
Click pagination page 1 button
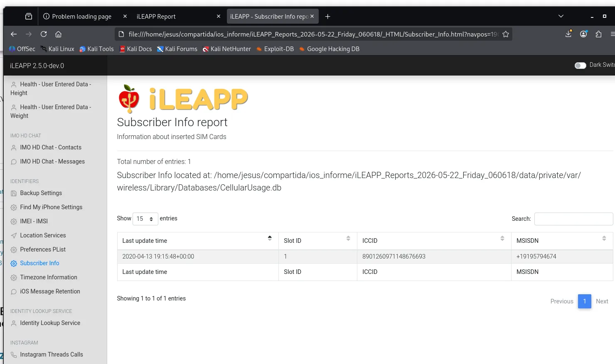pyautogui.click(x=584, y=301)
